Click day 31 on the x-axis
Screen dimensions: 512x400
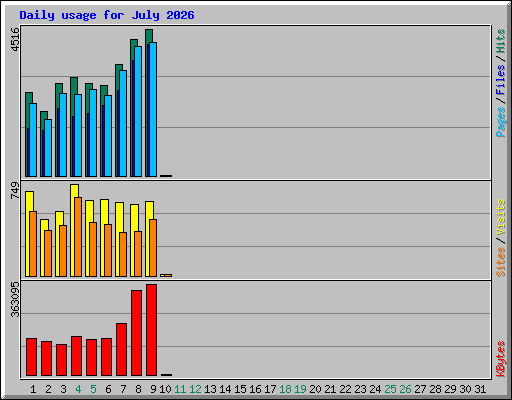pyautogui.click(x=480, y=389)
